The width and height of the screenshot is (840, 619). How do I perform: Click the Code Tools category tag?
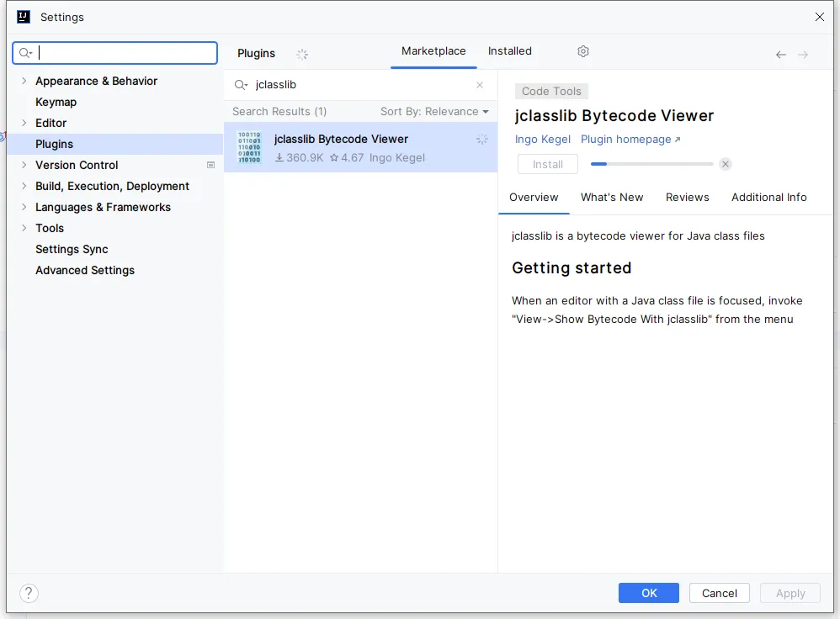tap(551, 91)
